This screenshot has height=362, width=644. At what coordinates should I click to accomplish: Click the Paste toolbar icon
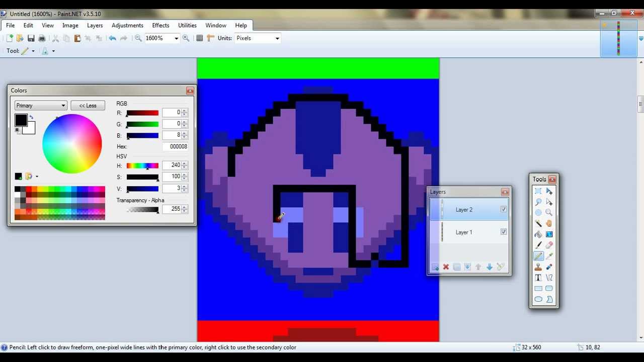point(77,38)
